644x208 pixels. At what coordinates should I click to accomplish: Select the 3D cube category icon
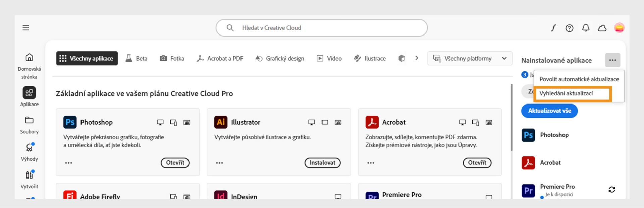(401, 58)
